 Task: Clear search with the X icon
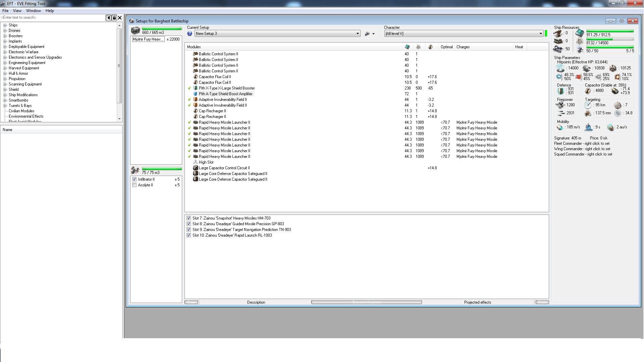pyautogui.click(x=120, y=18)
